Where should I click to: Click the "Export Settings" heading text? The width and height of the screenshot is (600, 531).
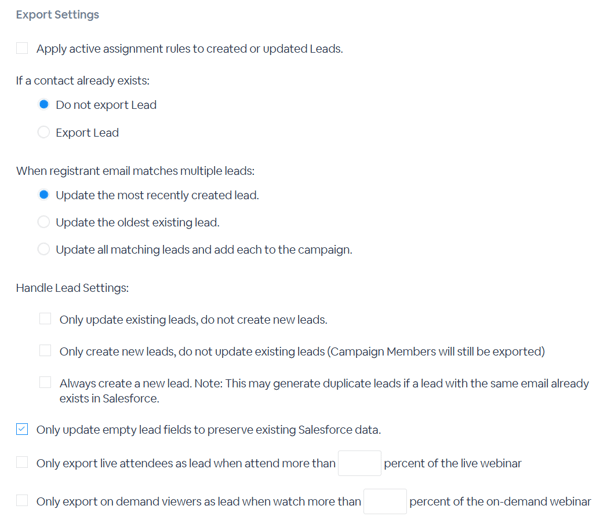(57, 15)
